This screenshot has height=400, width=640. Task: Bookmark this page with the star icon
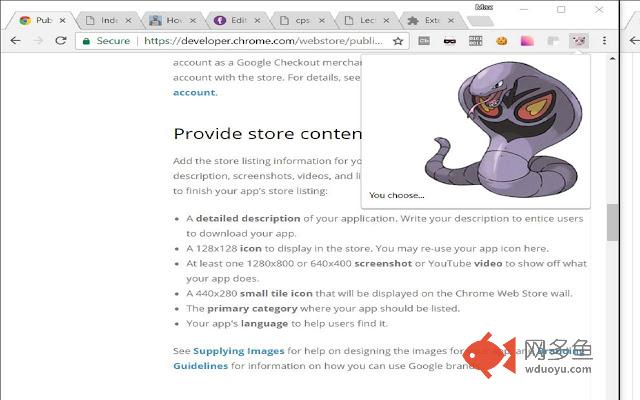[x=398, y=41]
